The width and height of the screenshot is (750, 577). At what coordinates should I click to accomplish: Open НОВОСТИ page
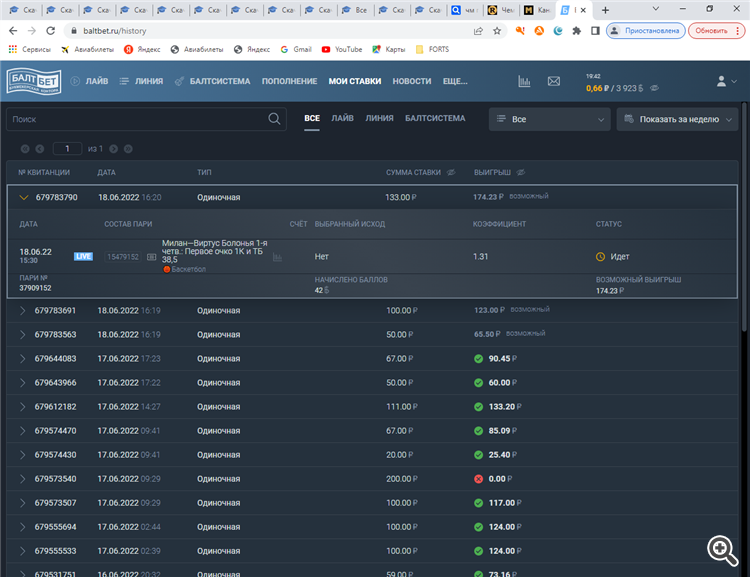[x=412, y=81]
